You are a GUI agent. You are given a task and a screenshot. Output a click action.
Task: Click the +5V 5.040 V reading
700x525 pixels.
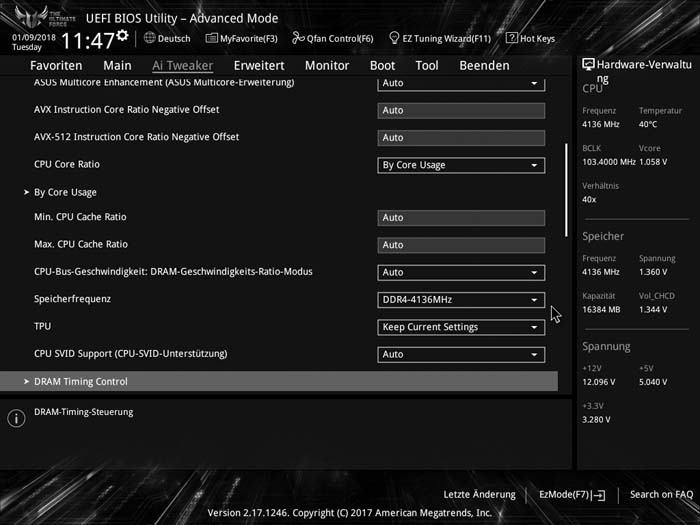click(x=653, y=382)
